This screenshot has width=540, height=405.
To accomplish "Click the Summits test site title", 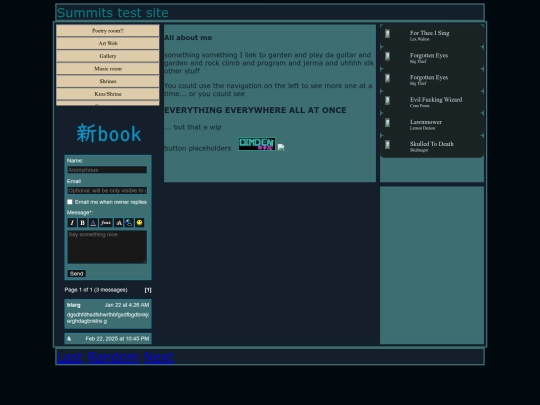I will tap(113, 13).
